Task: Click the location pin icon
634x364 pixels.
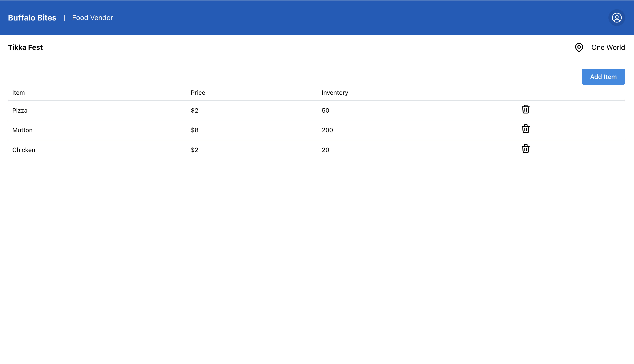Action: [x=579, y=48]
